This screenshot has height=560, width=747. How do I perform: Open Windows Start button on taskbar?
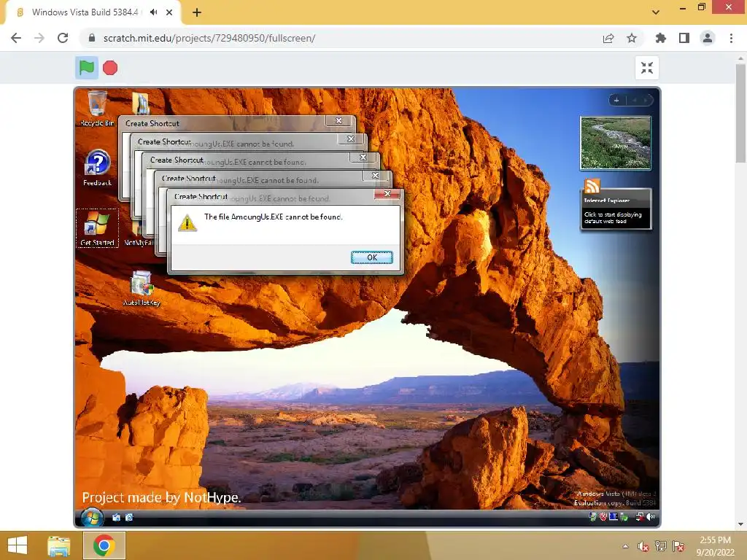pyautogui.click(x=18, y=545)
